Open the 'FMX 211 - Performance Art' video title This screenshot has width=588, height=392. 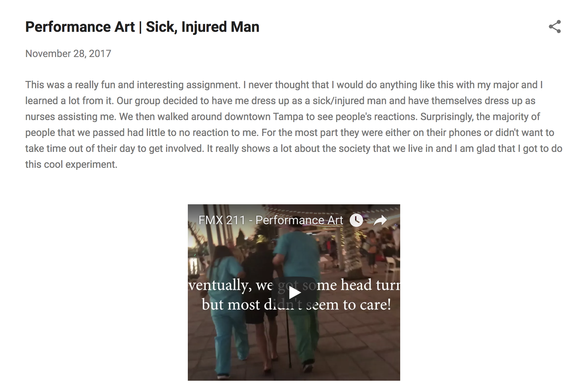pyautogui.click(x=271, y=220)
